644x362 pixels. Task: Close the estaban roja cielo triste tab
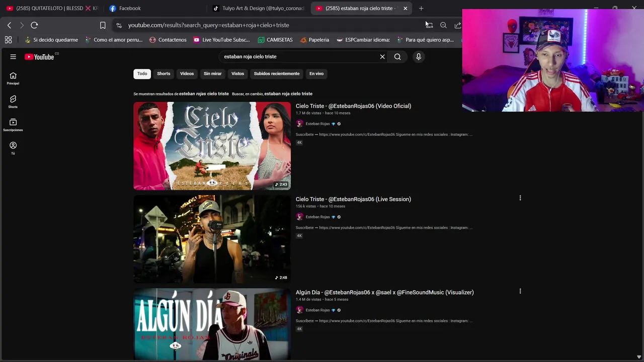pyautogui.click(x=405, y=9)
